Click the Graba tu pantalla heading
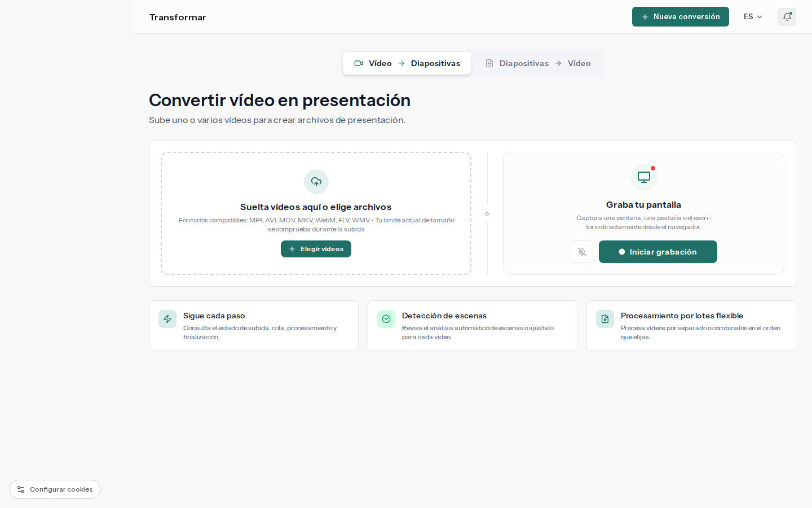The image size is (812, 508). (643, 205)
